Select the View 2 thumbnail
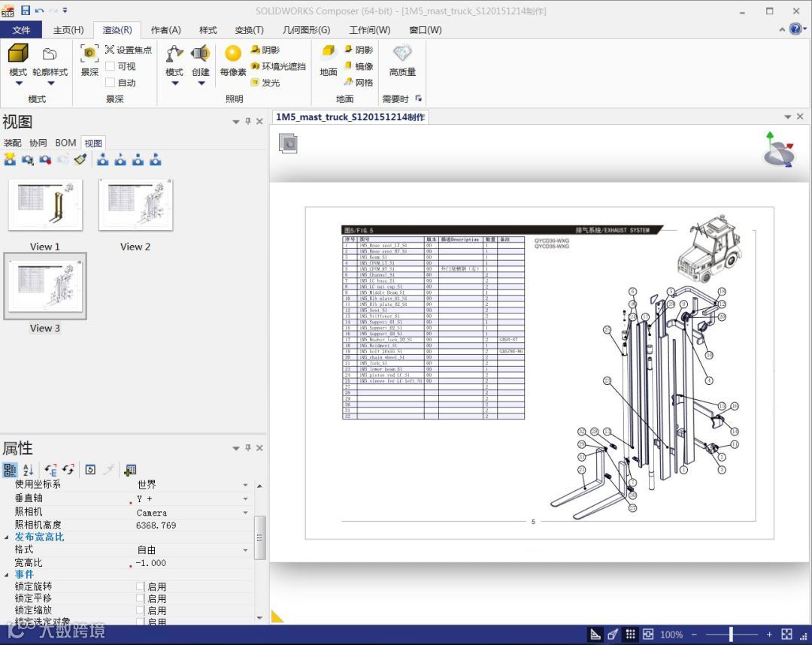812x645 pixels. tap(135, 205)
